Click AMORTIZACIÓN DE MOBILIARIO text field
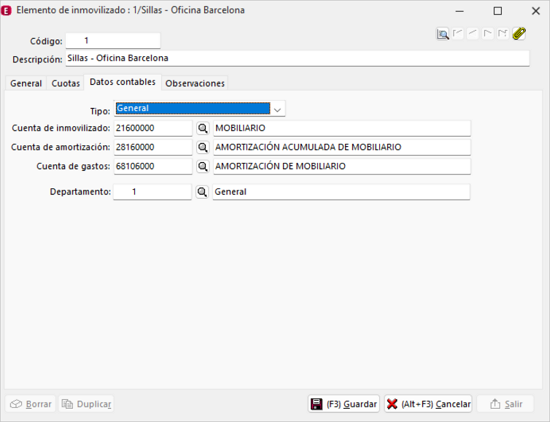 click(x=342, y=166)
